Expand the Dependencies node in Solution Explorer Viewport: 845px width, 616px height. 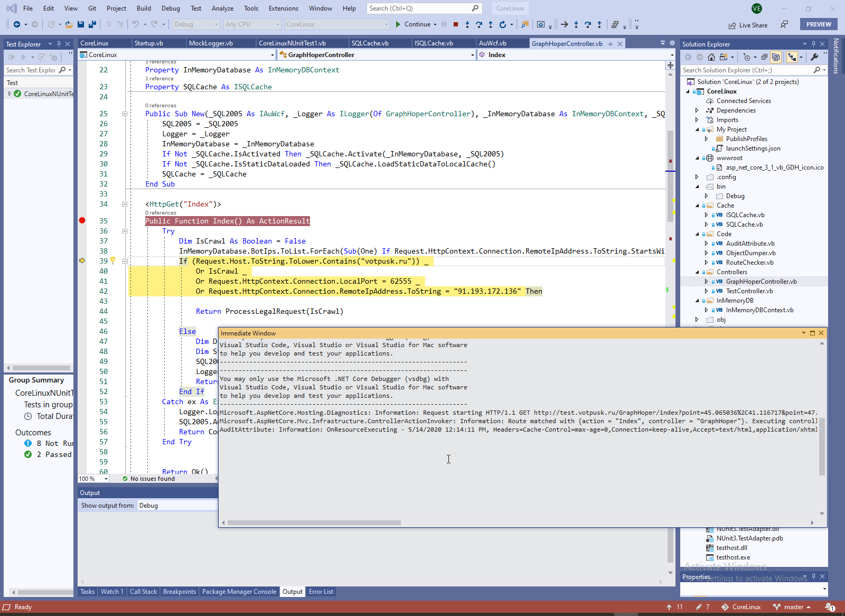697,110
